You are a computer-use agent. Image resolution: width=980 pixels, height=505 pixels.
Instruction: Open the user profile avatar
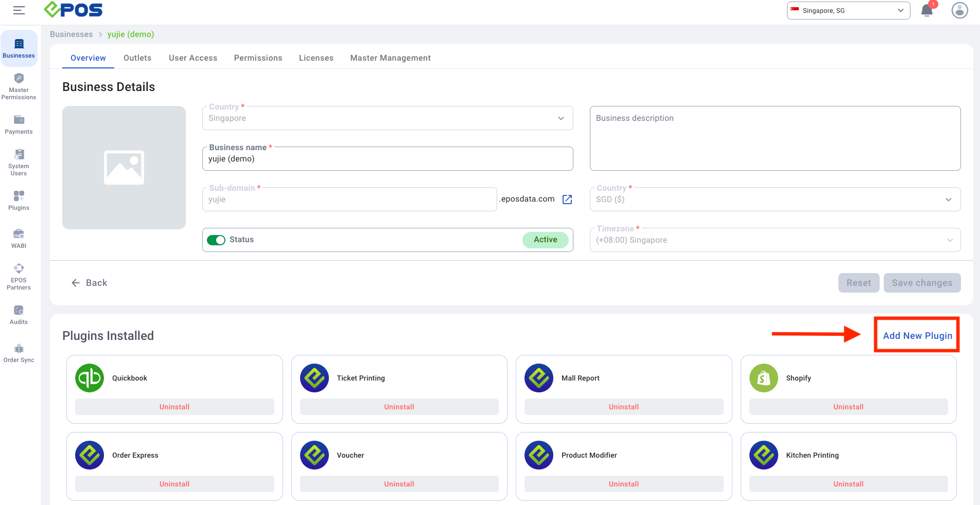tap(959, 10)
